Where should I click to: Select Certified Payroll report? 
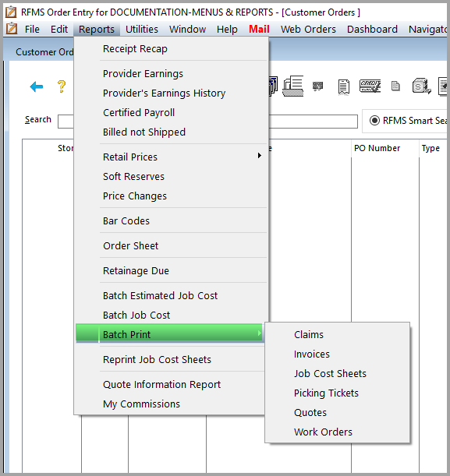(x=172, y=113)
